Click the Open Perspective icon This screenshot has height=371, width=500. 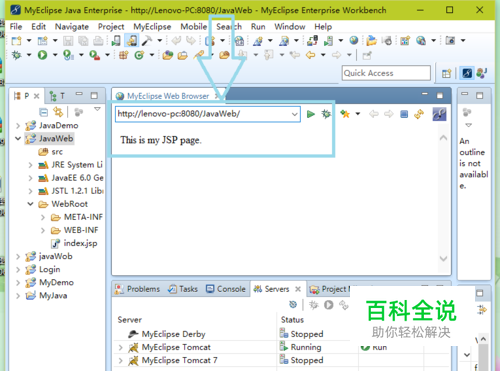(x=446, y=73)
